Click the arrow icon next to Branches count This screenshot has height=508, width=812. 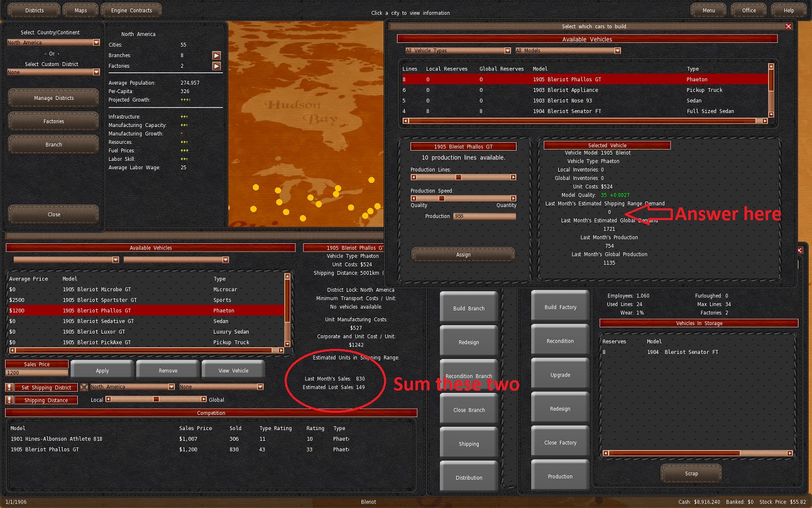(216, 55)
